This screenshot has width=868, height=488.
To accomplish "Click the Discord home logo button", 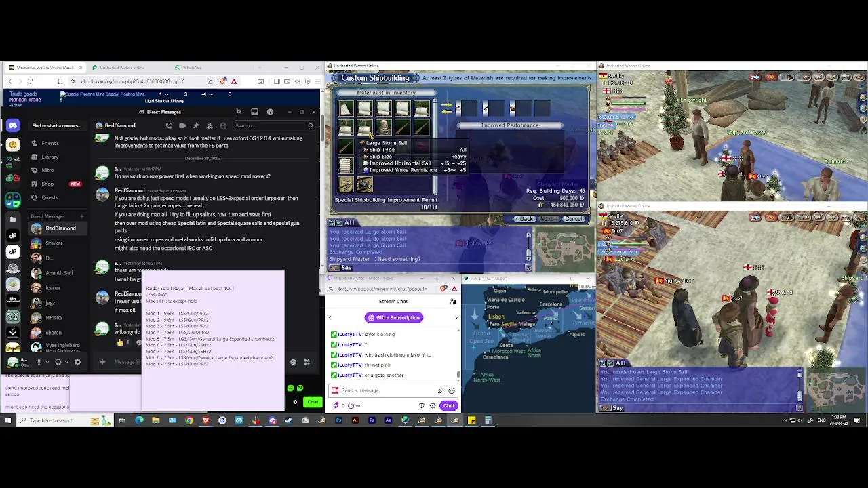I will coord(13,125).
